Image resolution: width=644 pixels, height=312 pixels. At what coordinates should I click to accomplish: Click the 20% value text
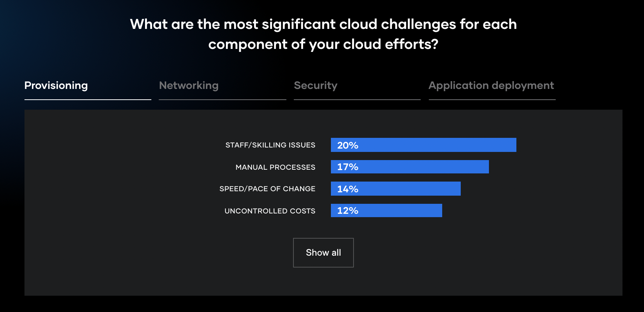(x=348, y=145)
